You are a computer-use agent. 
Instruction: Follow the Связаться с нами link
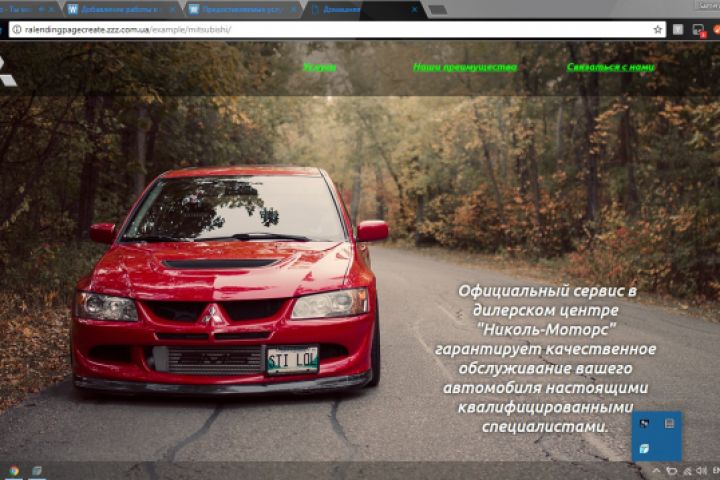pyautogui.click(x=611, y=67)
